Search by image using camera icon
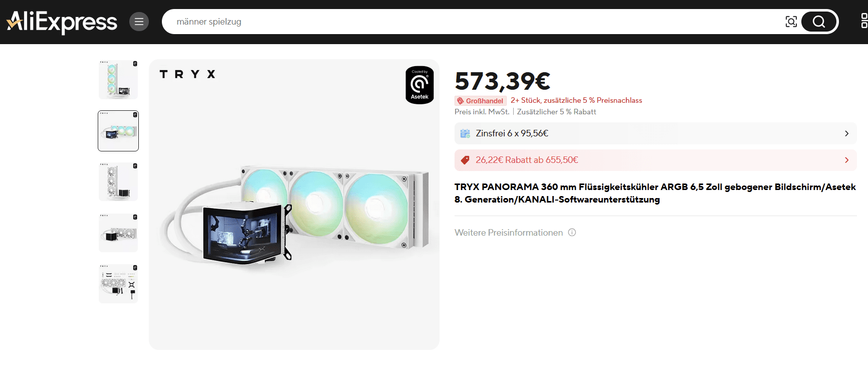The image size is (868, 365). 791,22
